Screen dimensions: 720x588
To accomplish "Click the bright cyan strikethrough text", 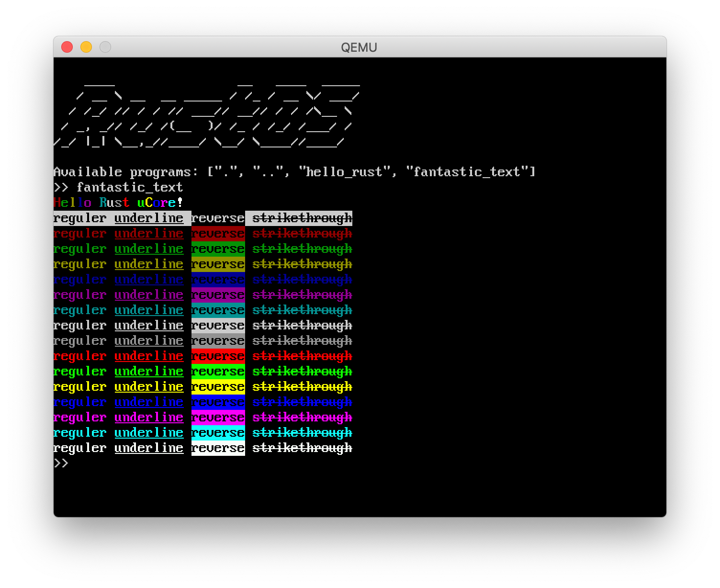I will (x=302, y=433).
